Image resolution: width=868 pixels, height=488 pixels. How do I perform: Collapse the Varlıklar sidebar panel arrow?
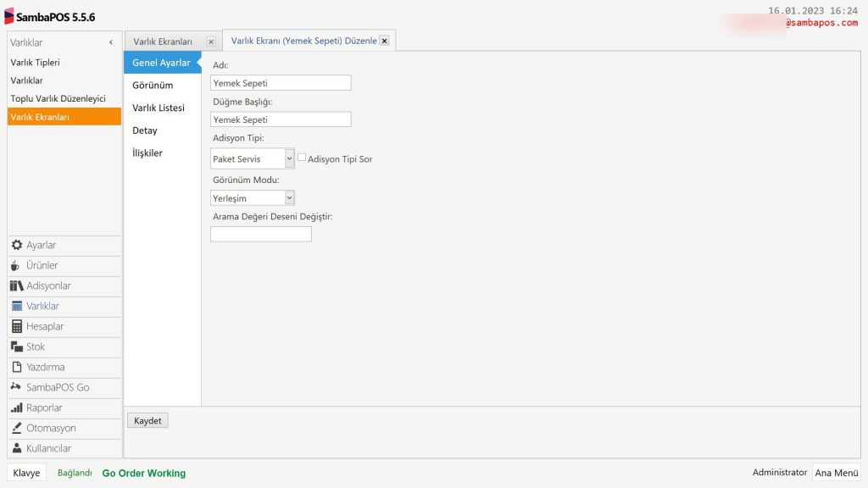pos(111,42)
